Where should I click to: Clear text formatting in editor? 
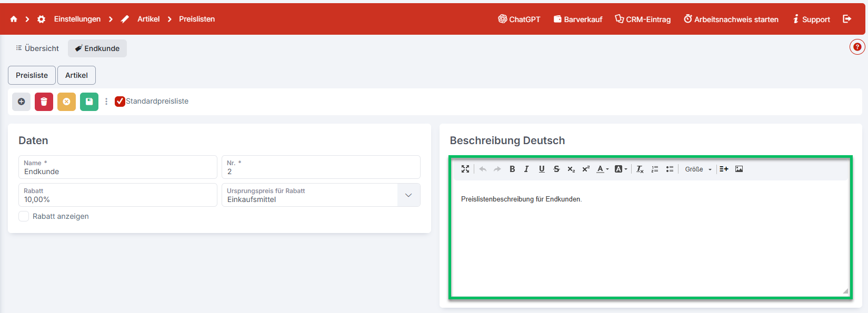click(640, 169)
